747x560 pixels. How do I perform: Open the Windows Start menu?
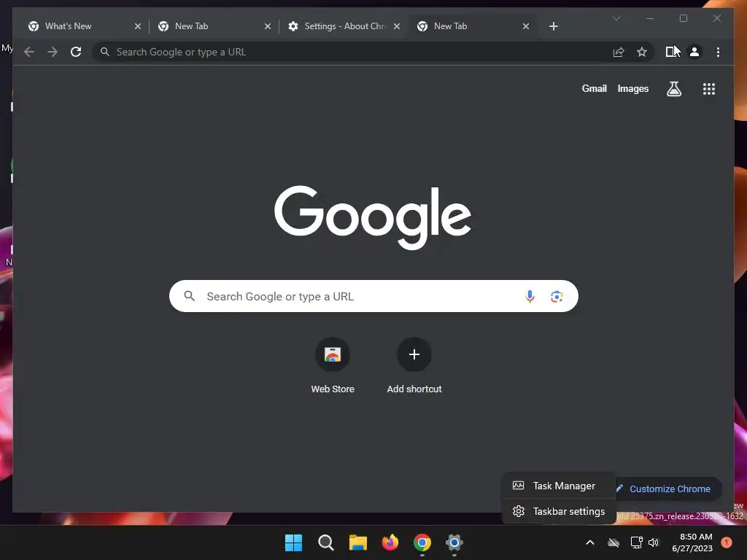[293, 542]
